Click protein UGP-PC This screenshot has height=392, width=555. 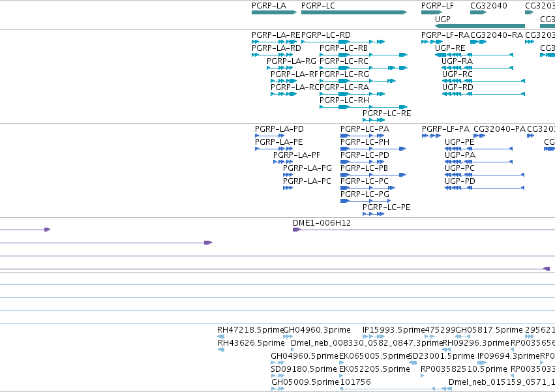pos(485,175)
